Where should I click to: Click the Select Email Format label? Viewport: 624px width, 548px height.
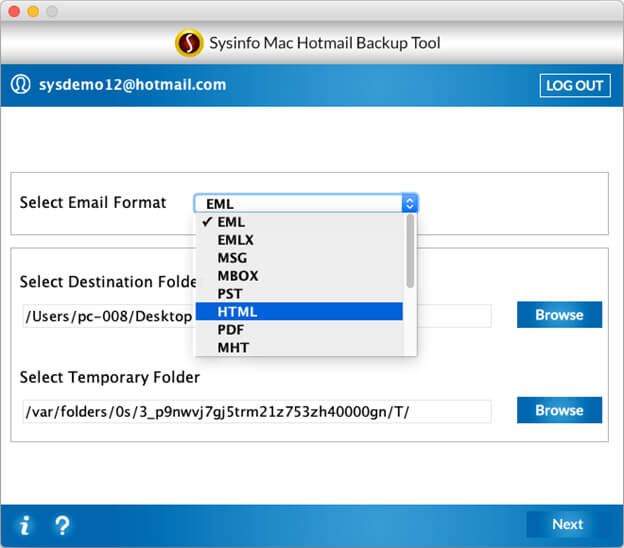click(93, 203)
